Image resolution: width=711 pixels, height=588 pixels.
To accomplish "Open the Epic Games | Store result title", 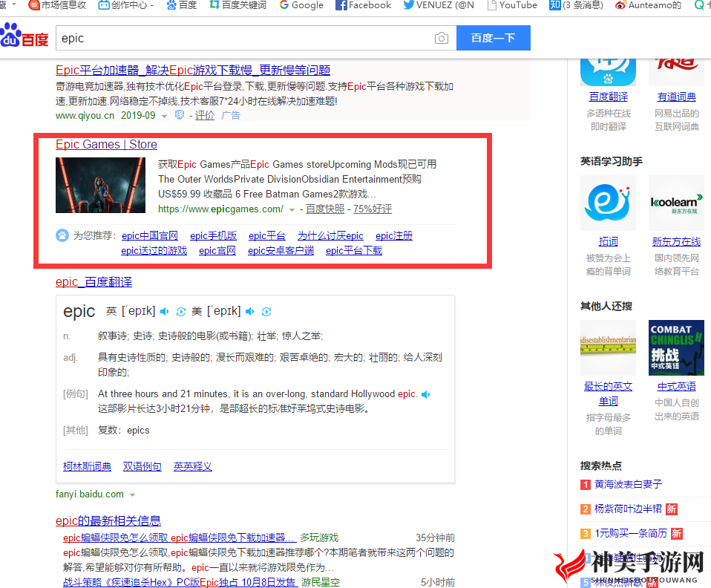I will point(106,144).
